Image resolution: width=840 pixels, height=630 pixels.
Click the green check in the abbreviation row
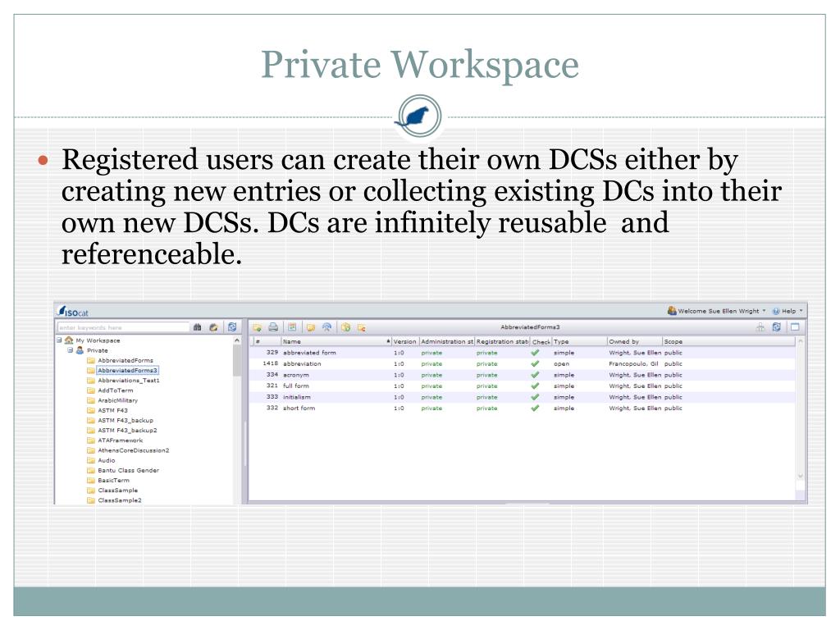535,363
